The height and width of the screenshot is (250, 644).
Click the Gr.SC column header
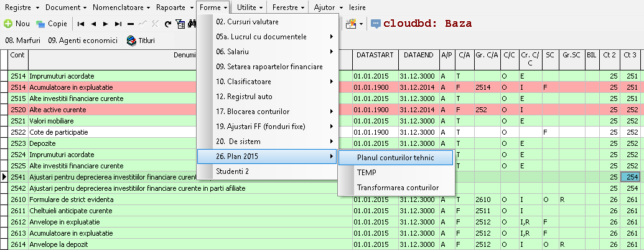click(x=572, y=60)
